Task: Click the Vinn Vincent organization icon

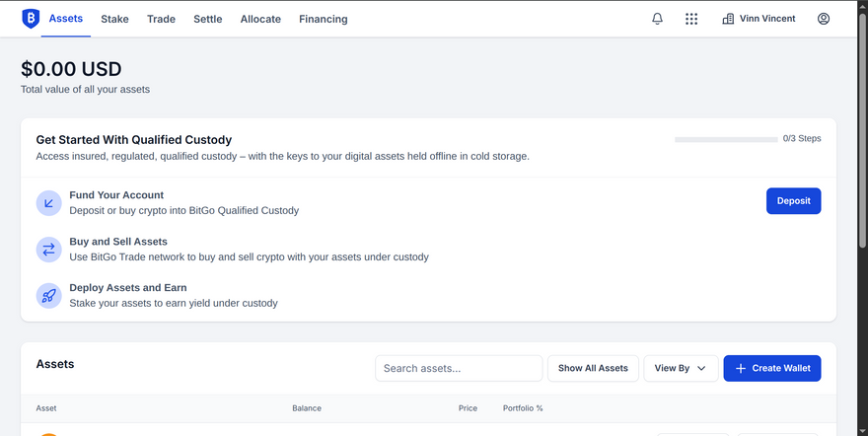Action: [x=728, y=19]
